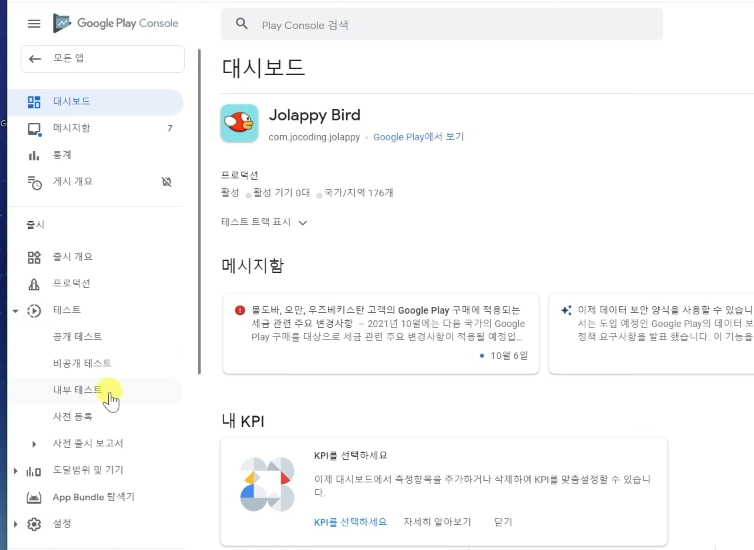This screenshot has width=754, height=550.
Task: Open the 통계 menu item
Action: pos(95,155)
